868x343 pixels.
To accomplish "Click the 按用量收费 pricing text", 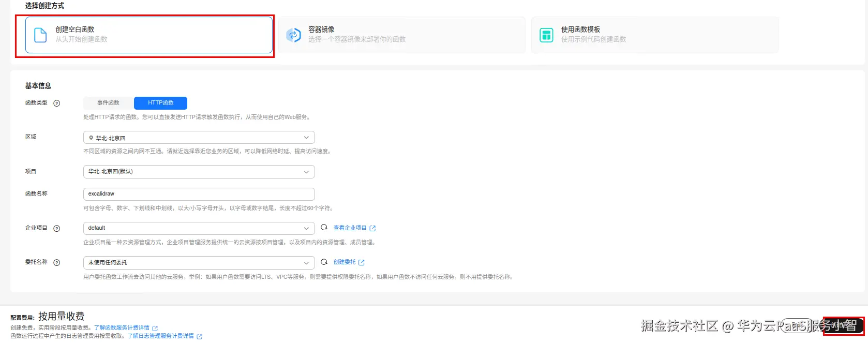I will point(61,316).
